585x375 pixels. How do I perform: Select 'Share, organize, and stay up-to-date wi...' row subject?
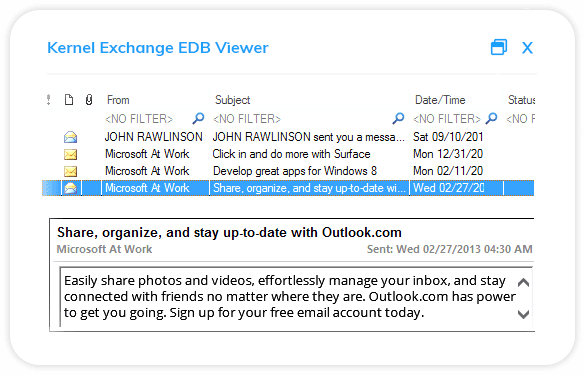point(309,188)
